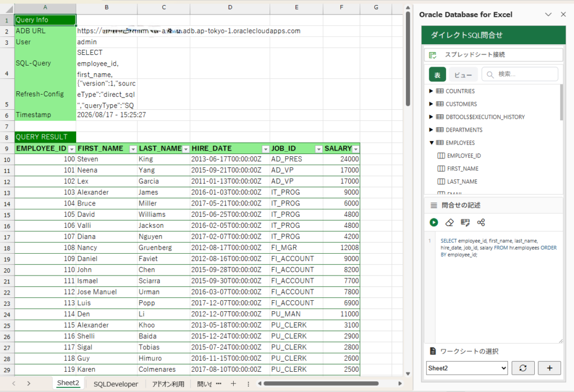Screen dimensions: 574x392
Task: Click the CUSTOMERS table icon
Action: [440, 104]
